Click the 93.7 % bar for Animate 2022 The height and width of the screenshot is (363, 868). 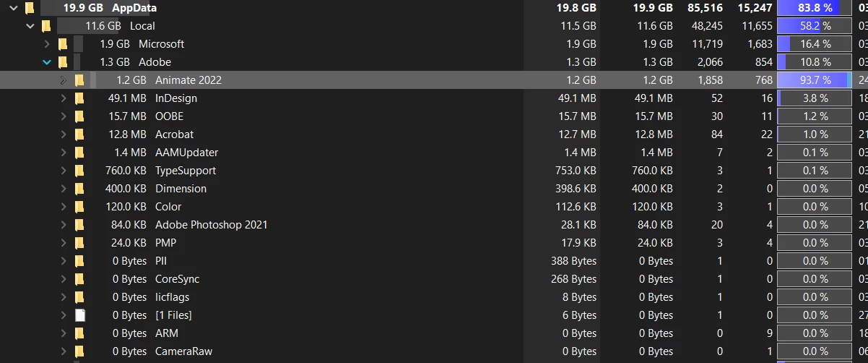[815, 80]
